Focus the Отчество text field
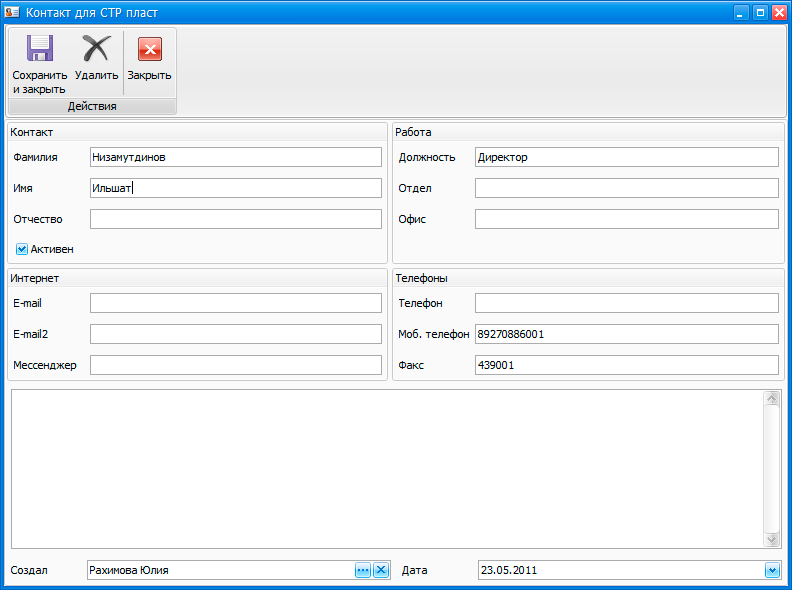 [x=235, y=219]
